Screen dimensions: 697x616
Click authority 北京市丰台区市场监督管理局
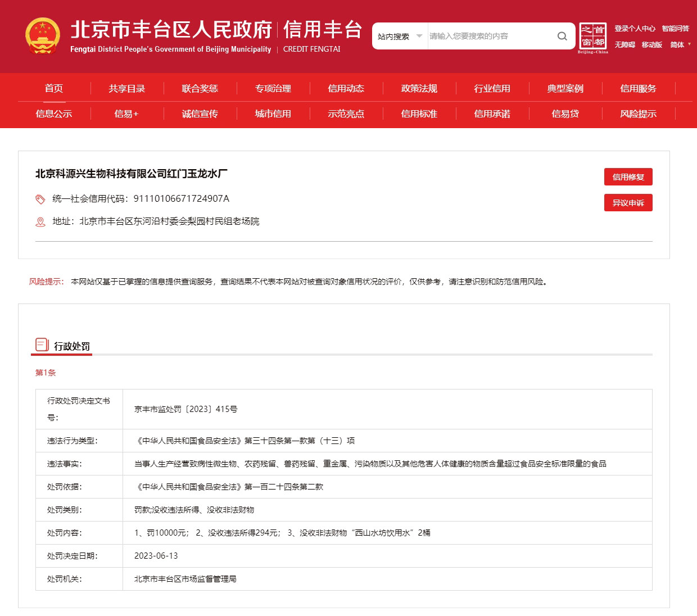pyautogui.click(x=185, y=579)
